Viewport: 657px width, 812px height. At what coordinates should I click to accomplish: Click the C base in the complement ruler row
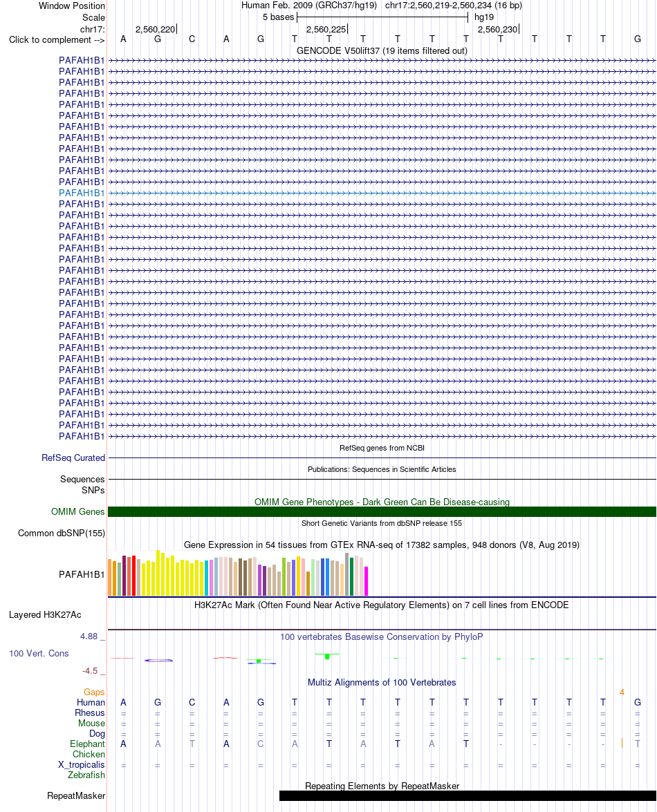192,39
